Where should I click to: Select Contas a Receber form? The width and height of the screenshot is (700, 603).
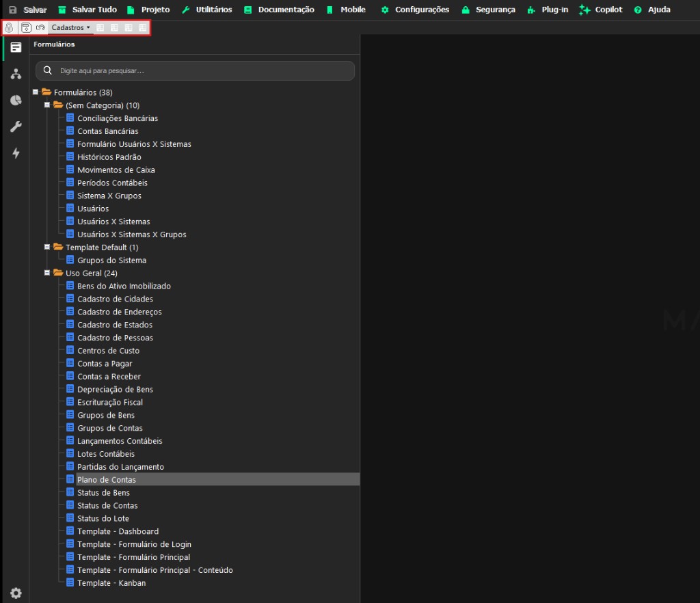(109, 377)
